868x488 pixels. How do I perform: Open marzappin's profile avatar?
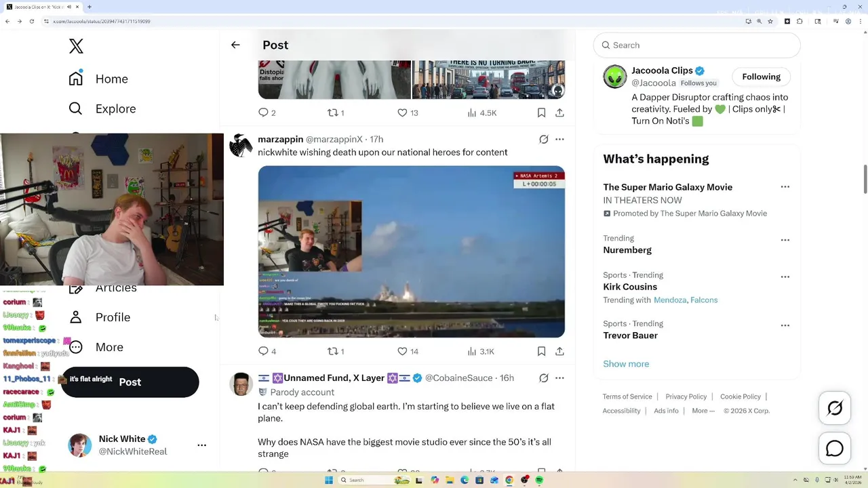tap(241, 145)
